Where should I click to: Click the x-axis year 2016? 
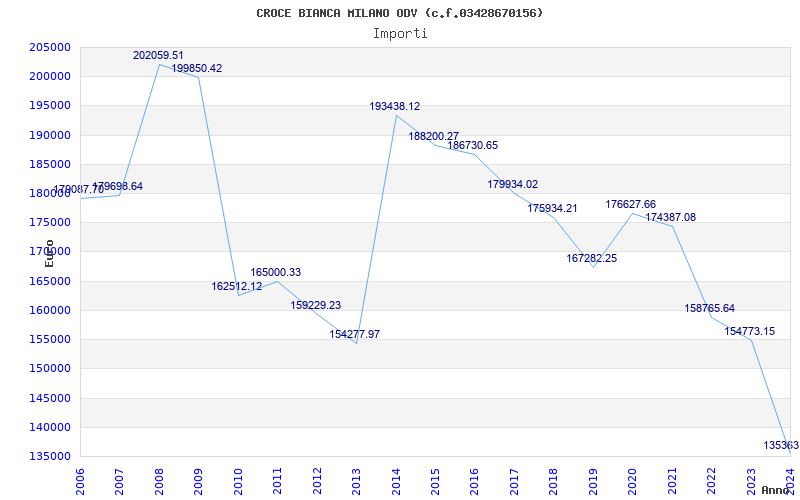pyautogui.click(x=474, y=482)
